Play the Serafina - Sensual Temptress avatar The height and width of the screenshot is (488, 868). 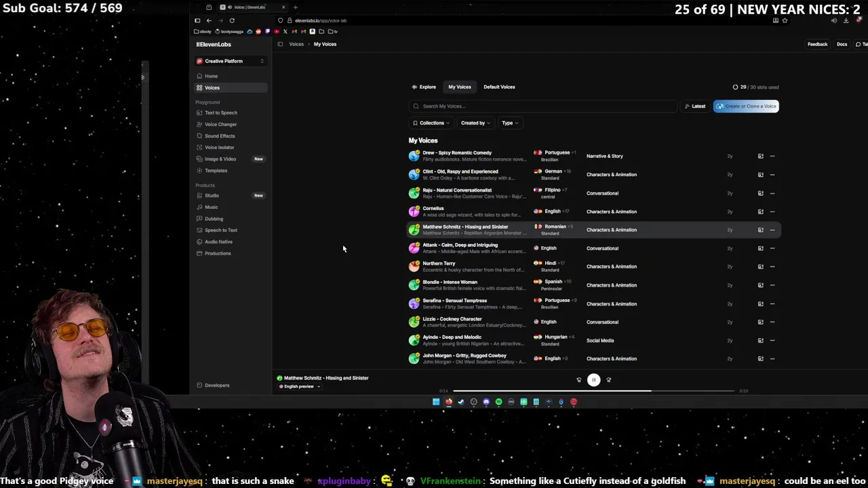tap(414, 304)
